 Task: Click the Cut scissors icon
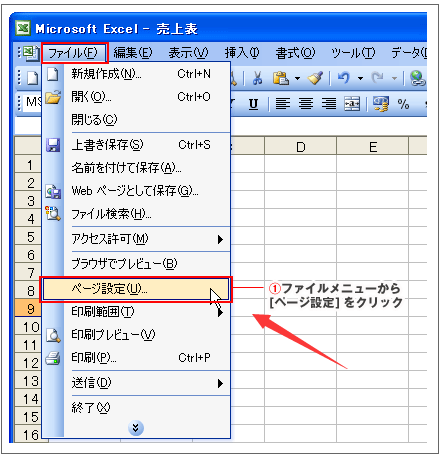257,78
